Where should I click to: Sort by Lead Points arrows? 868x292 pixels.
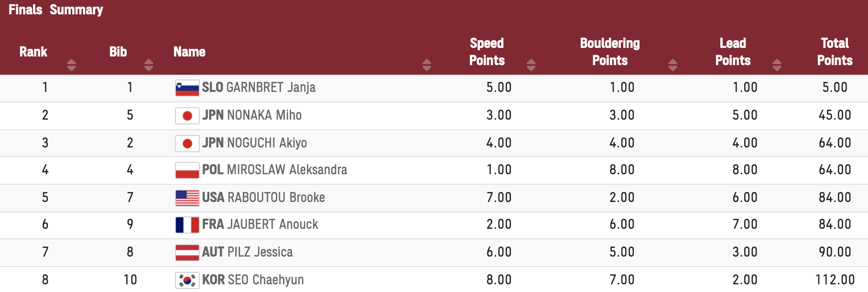point(777,65)
